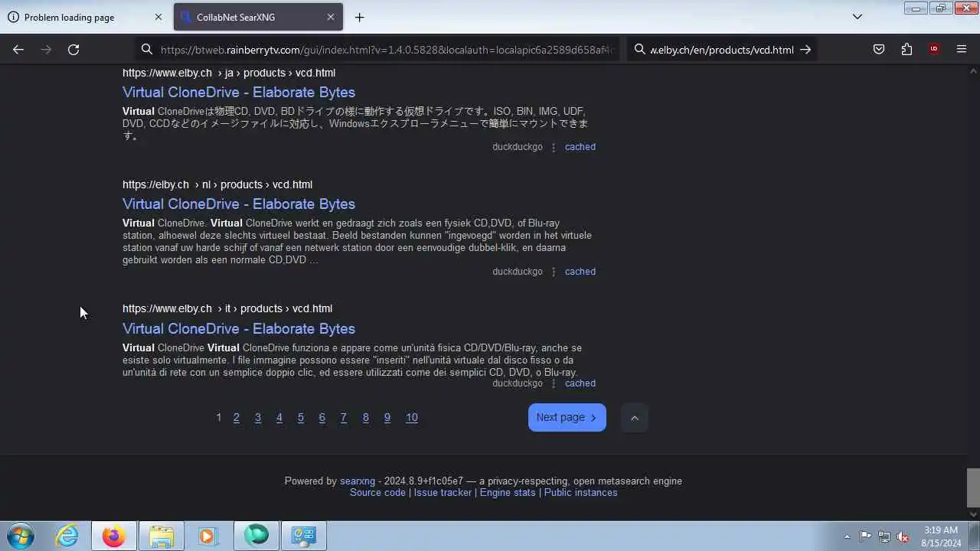This screenshot has height=551, width=980.
Task: Open the Action Center flag icon
Action: (865, 536)
